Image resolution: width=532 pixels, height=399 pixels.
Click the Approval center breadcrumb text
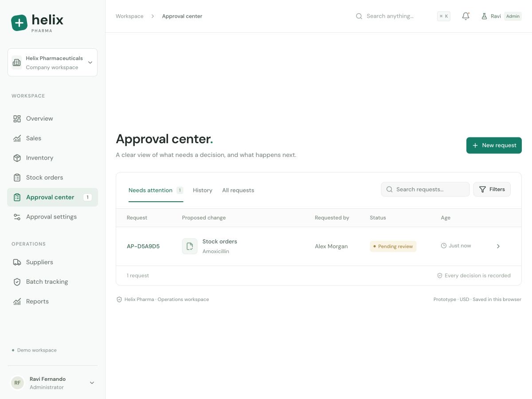(x=182, y=16)
